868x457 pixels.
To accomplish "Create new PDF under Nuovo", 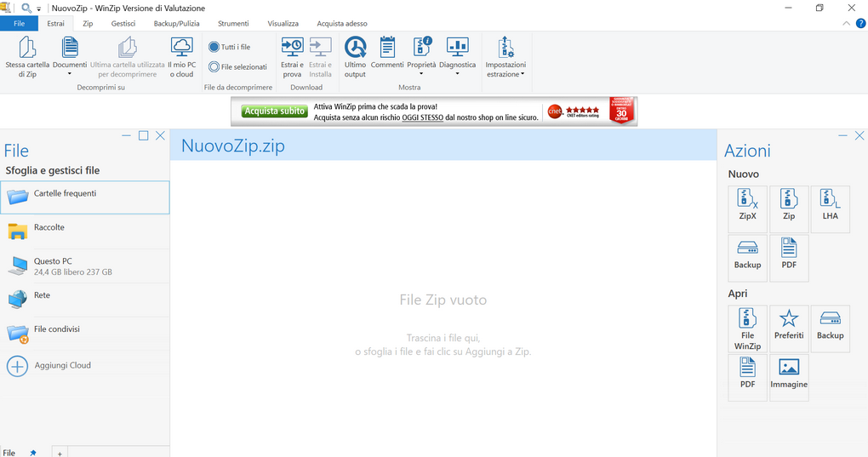I will click(x=789, y=258).
